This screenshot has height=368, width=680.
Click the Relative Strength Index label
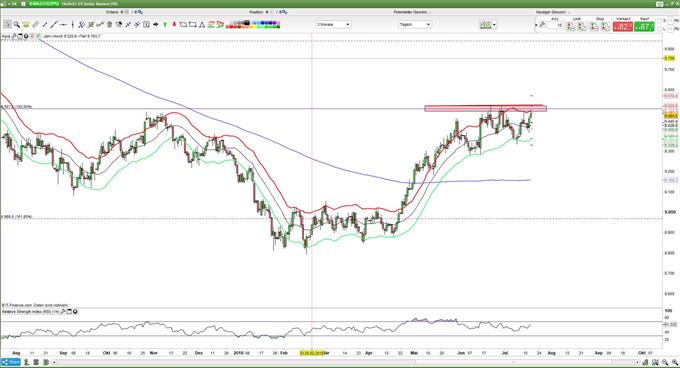click(30, 311)
